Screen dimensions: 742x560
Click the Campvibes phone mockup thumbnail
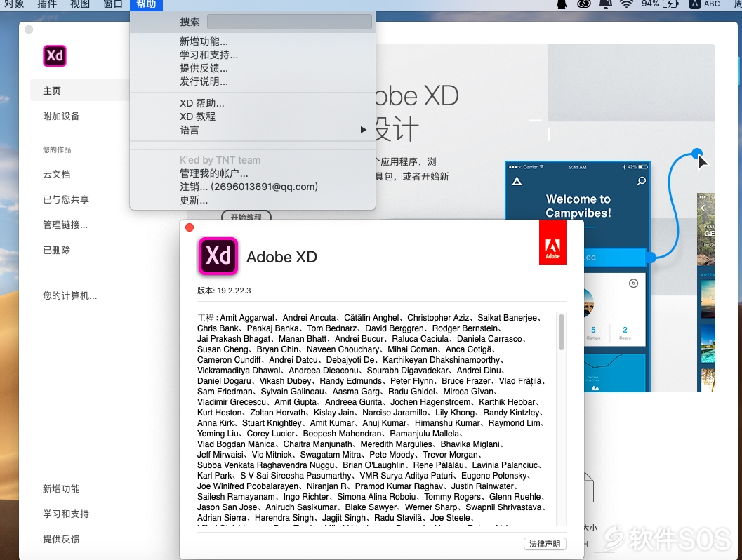point(577,276)
